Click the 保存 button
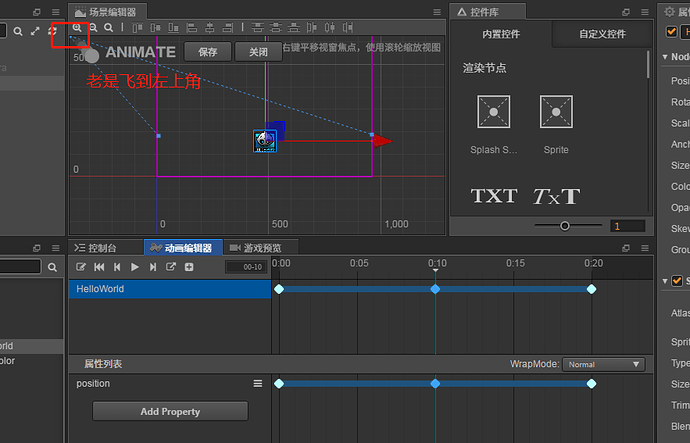This screenshot has width=690, height=443. coord(208,51)
